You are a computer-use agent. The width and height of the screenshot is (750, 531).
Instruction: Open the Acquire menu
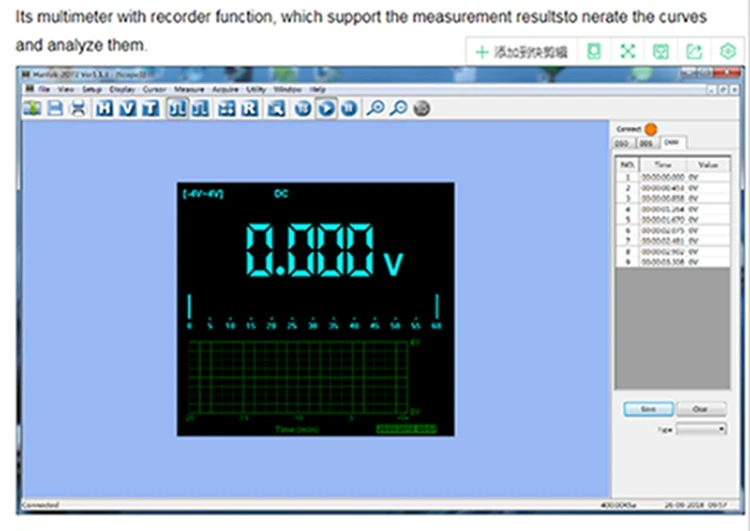pyautogui.click(x=225, y=89)
